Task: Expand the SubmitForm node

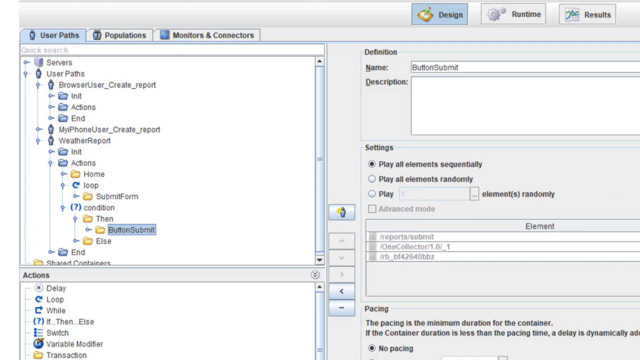Action: (76, 196)
